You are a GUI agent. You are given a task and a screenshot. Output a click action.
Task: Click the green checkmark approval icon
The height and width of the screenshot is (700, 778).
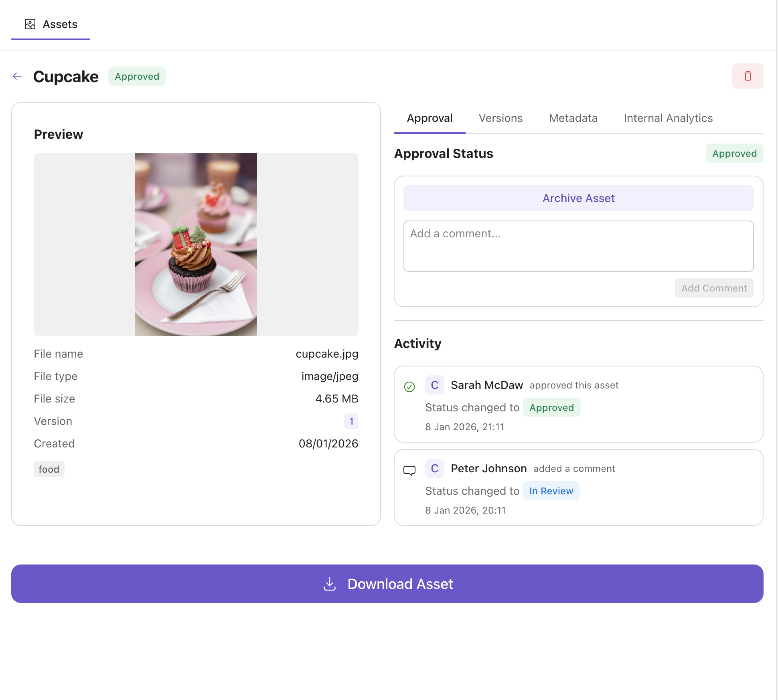click(409, 386)
